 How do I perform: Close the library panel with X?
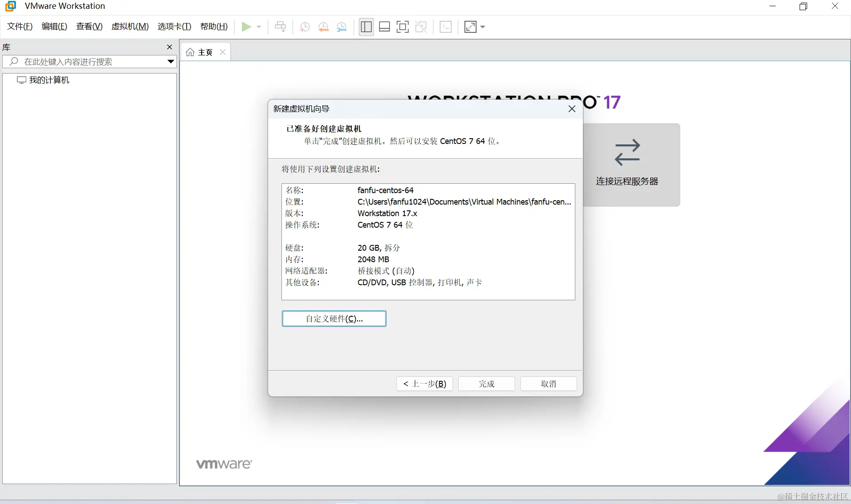(x=169, y=47)
